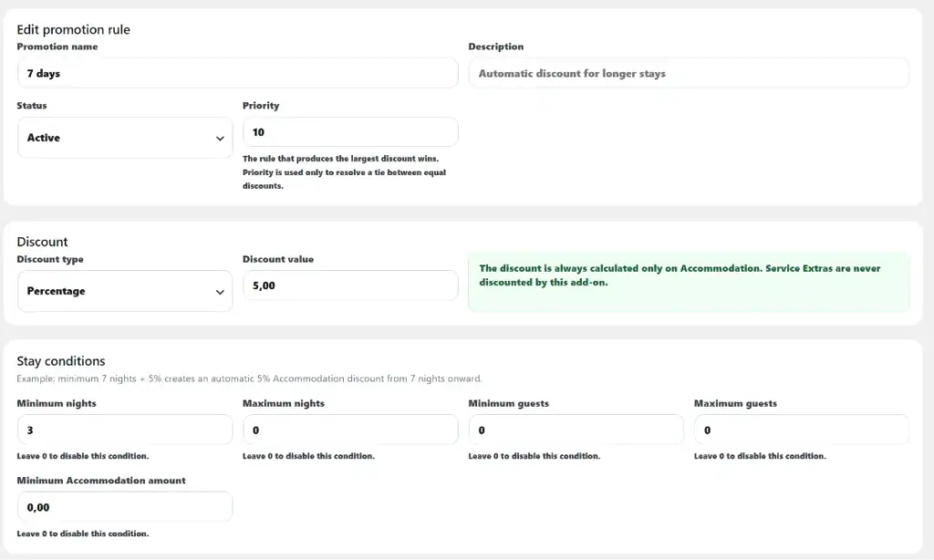Click the chevron arrow in Discount type
The width and height of the screenshot is (934, 560).
tap(220, 292)
